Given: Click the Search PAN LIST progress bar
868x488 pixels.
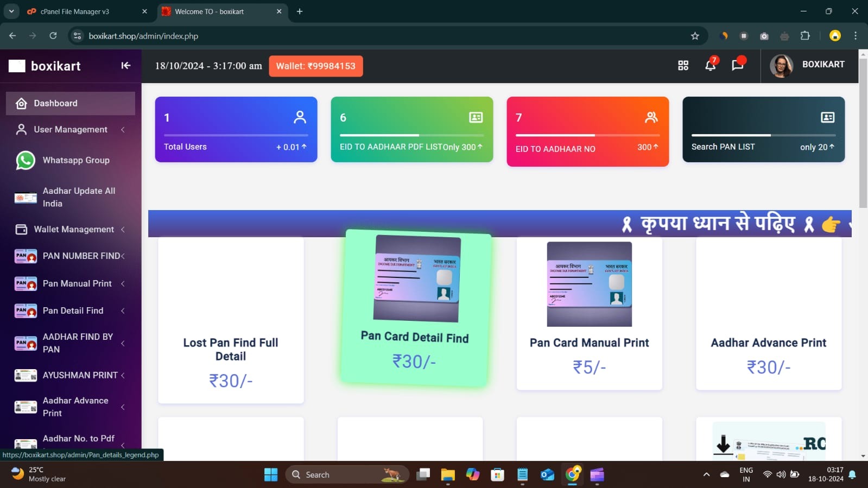Looking at the screenshot, I should (764, 135).
